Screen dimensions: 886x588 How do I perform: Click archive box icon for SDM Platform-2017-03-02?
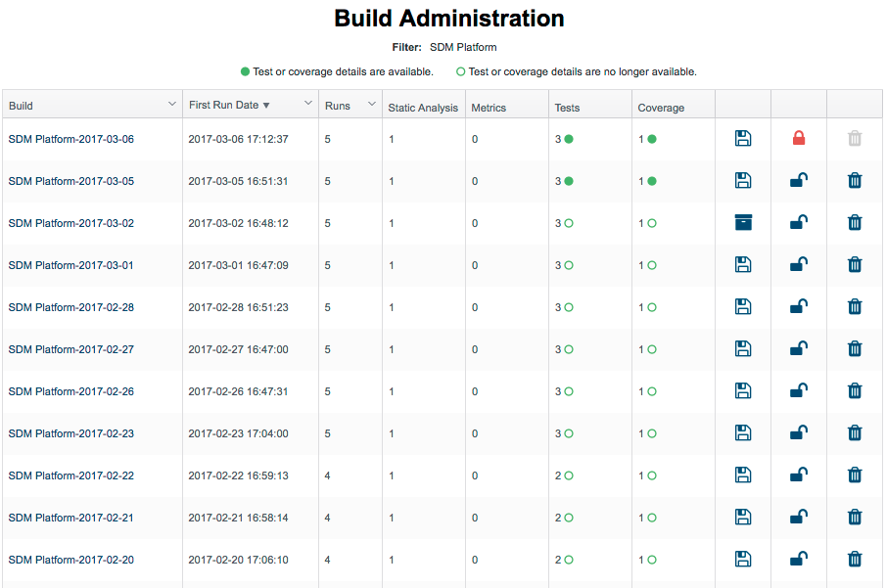pyautogui.click(x=742, y=222)
